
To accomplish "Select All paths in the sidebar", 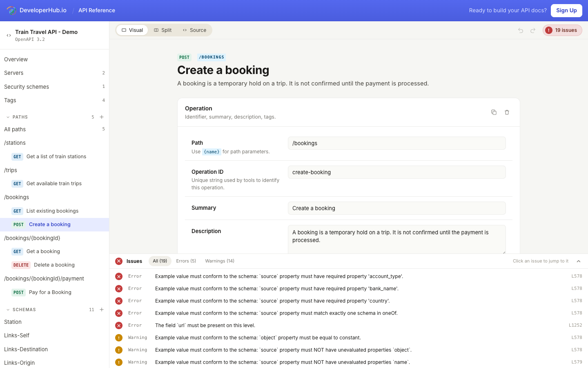I will [54, 129].
